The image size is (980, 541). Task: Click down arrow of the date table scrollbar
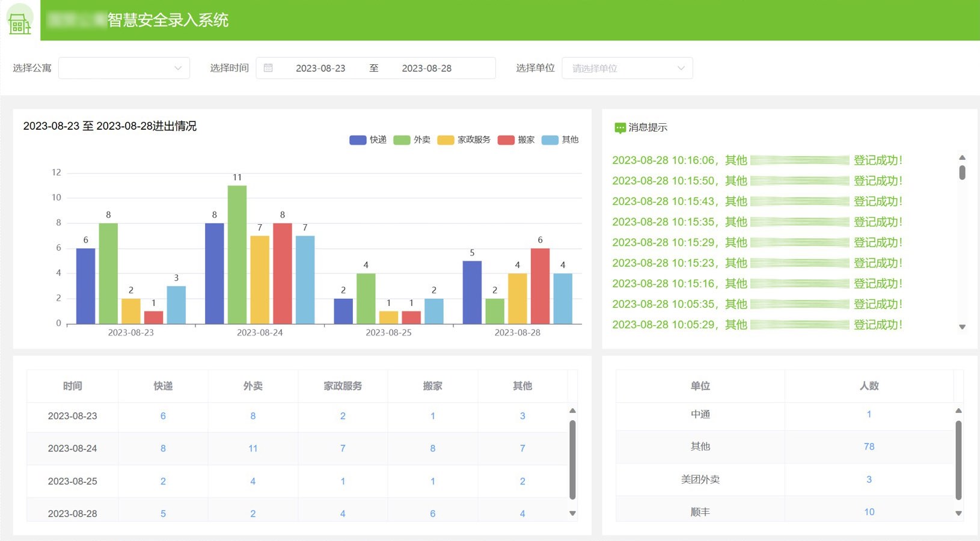click(x=572, y=513)
